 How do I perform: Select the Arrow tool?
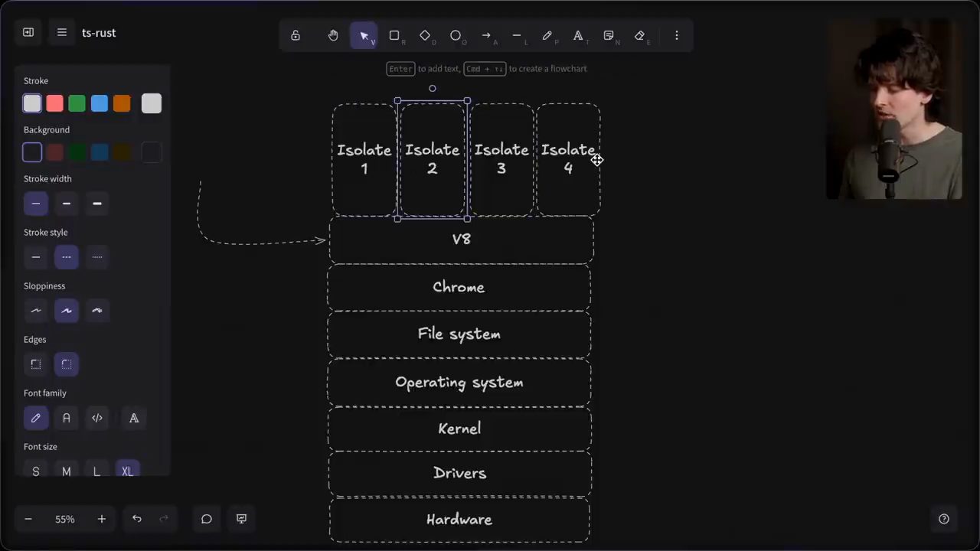(486, 35)
